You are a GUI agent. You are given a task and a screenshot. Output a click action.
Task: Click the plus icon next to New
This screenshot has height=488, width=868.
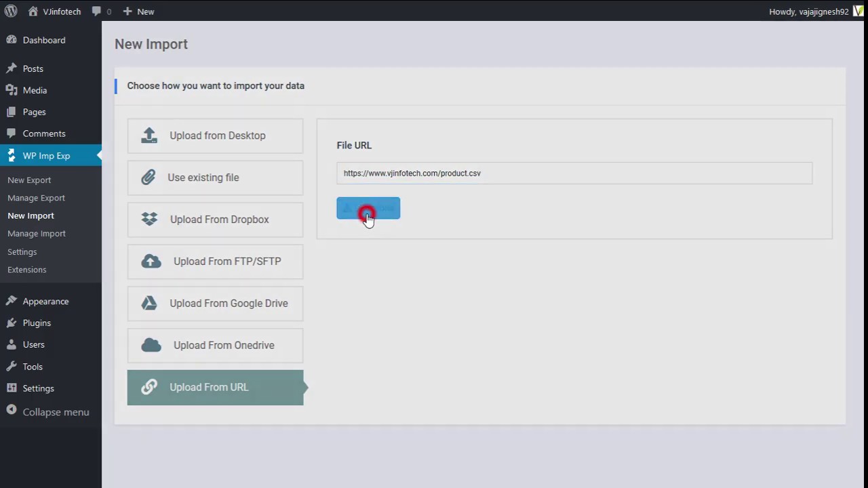click(127, 12)
